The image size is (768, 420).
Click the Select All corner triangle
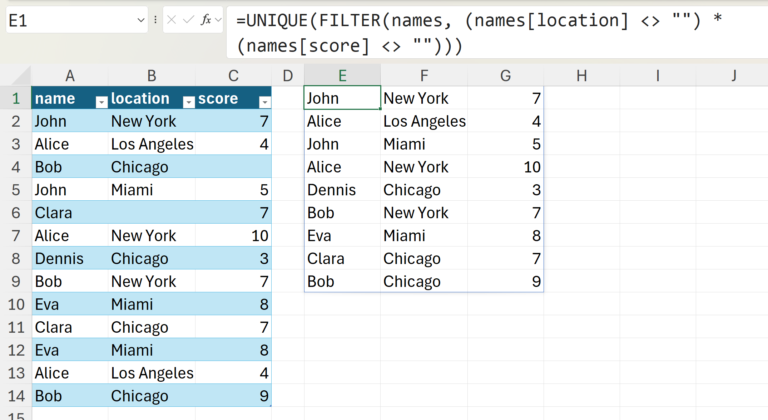coord(22,76)
